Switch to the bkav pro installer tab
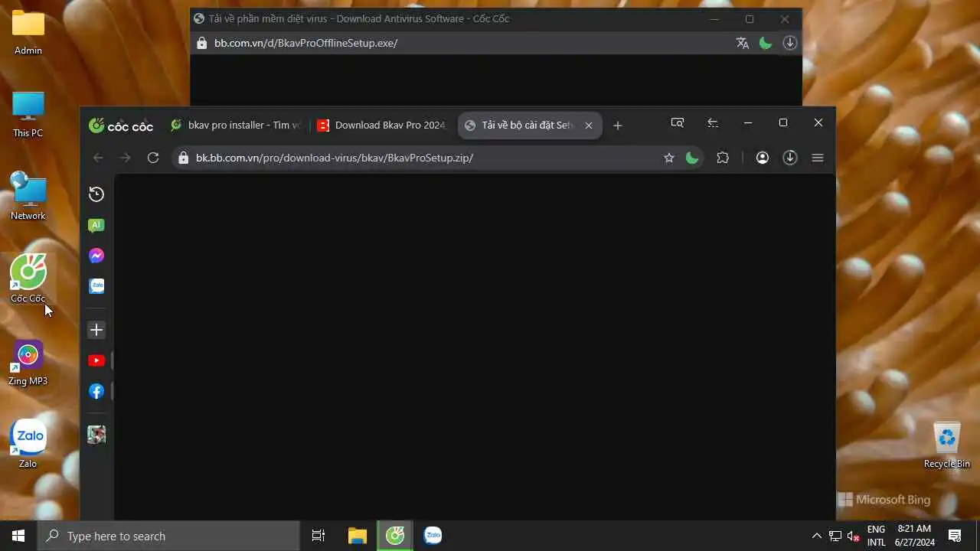980x551 pixels. (235, 126)
